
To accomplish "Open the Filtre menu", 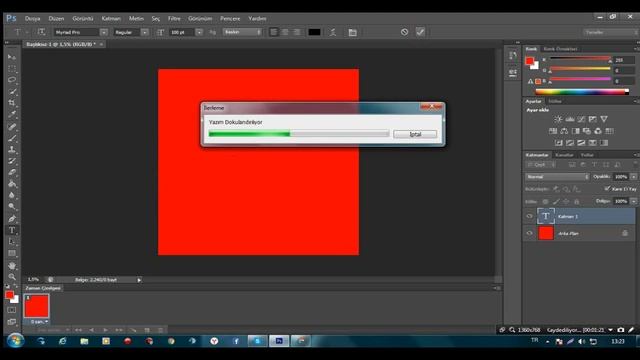I will click(x=174, y=18).
